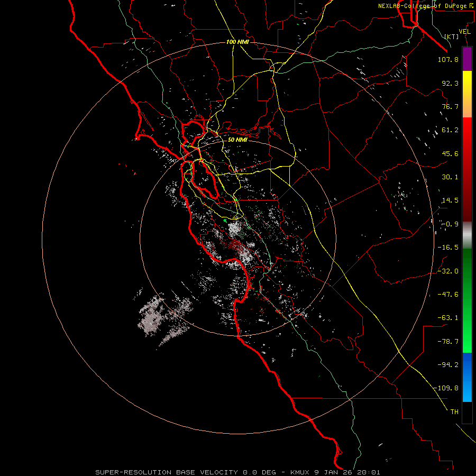Click the 100 NMI range ring label
476x476 pixels.
coord(237,42)
